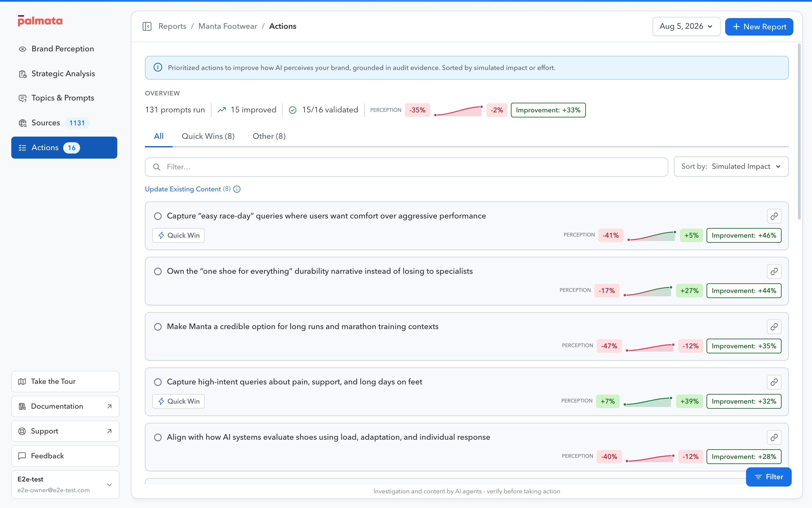The image size is (812, 508).
Task: Open Topics & Prompts in the sidebar
Action: pyautogui.click(x=64, y=98)
